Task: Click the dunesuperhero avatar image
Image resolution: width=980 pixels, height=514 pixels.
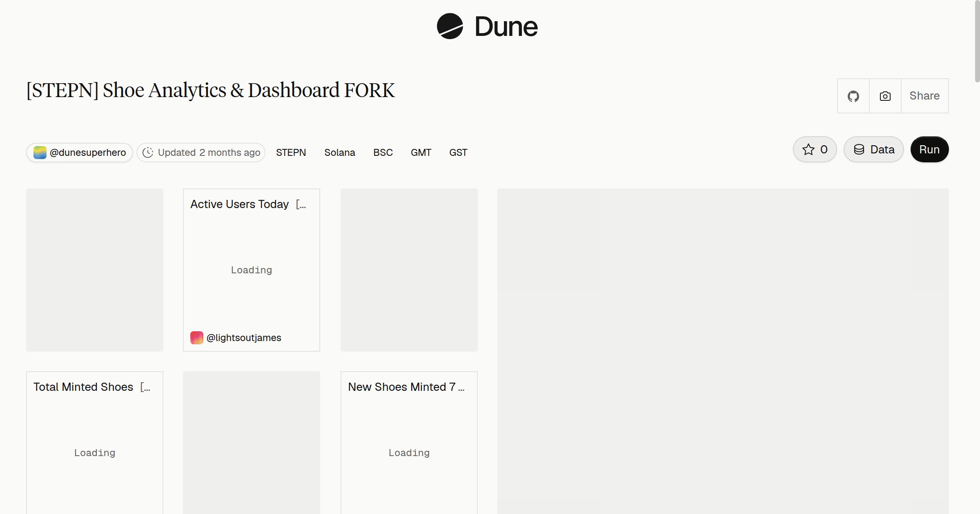Action: tap(40, 153)
